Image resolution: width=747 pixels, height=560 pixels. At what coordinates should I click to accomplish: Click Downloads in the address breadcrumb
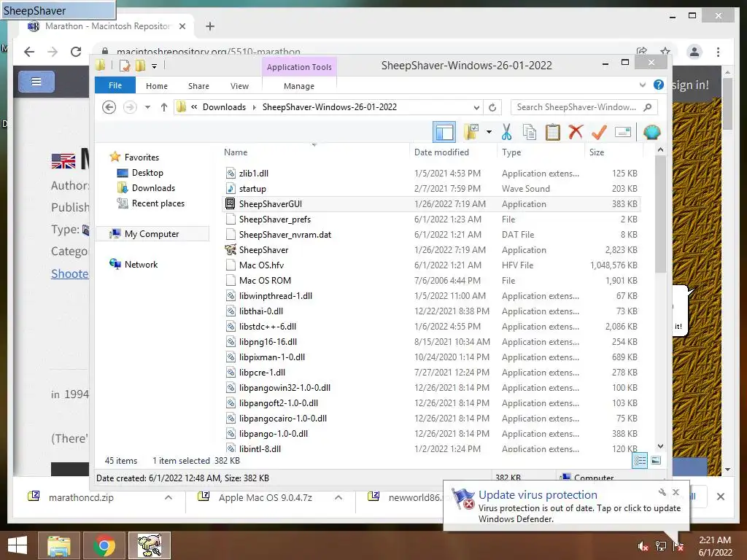(224, 107)
